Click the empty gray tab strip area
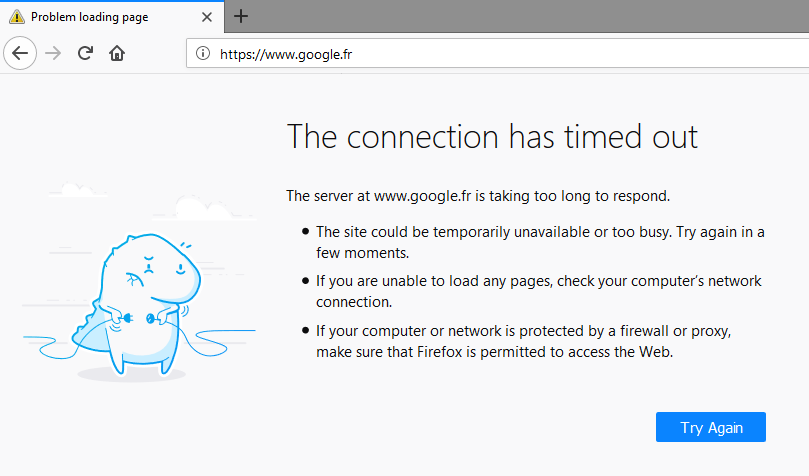Image resolution: width=809 pixels, height=476 pixels. click(526, 16)
